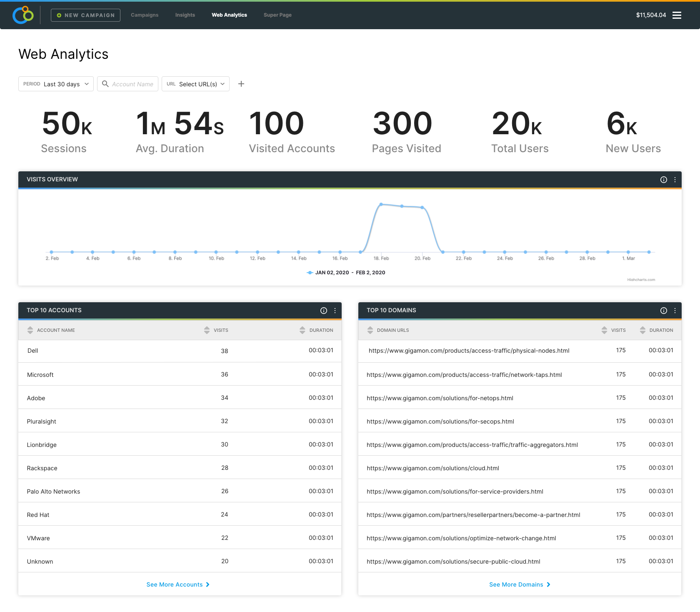Click the search magnifier icon
The image size is (700, 612).
point(105,84)
